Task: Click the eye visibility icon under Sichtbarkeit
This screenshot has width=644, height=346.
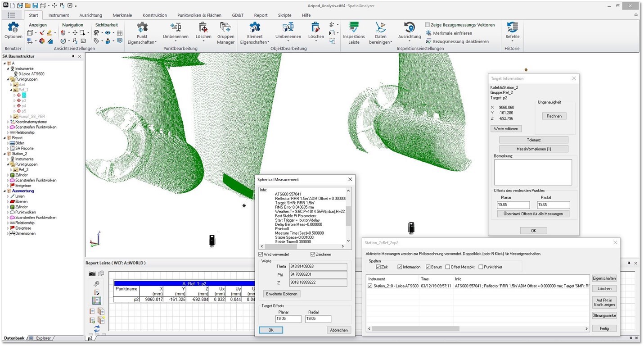Action: [108, 32]
